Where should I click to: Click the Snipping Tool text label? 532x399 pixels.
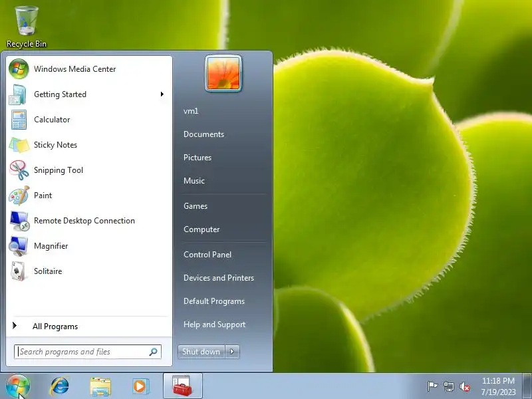point(59,170)
